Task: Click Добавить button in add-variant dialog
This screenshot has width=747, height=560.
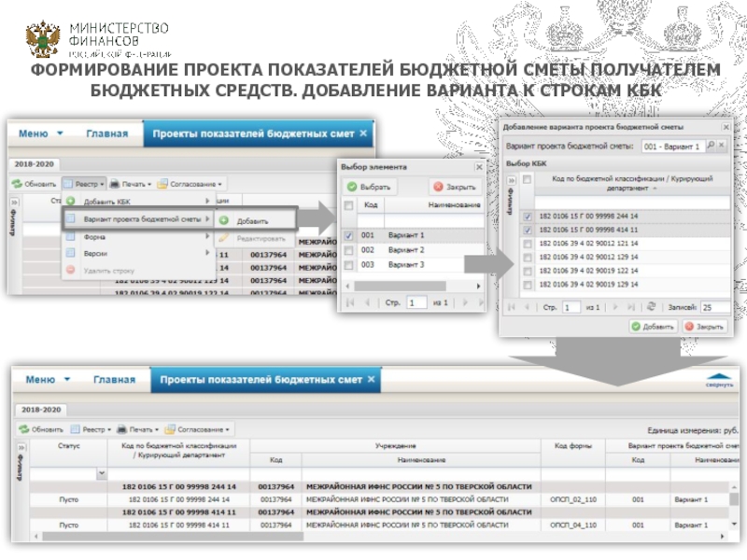Action: tap(653, 327)
